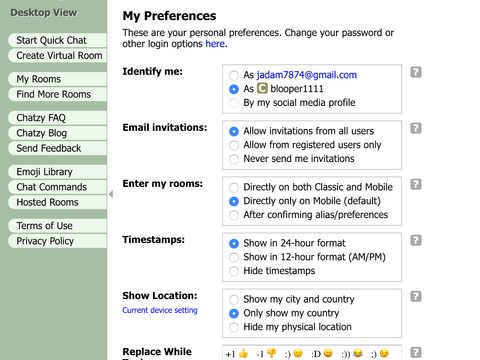Click the My Preferences heading
480x360 pixels.
[169, 16]
